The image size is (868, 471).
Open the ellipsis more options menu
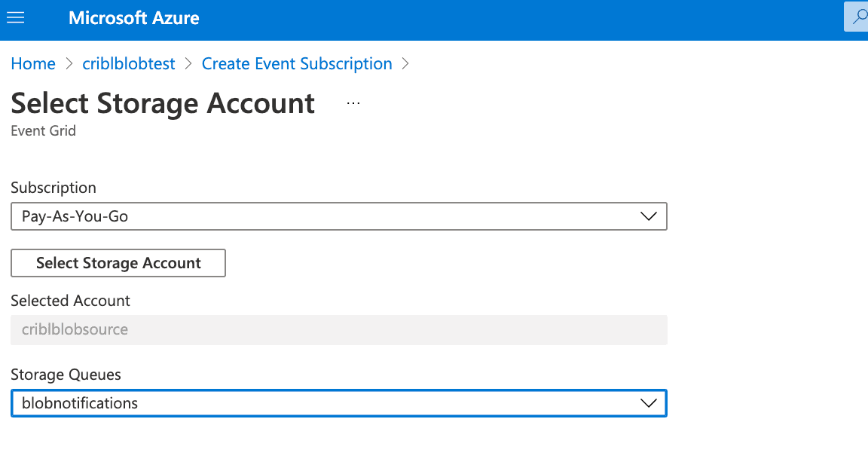pyautogui.click(x=353, y=103)
